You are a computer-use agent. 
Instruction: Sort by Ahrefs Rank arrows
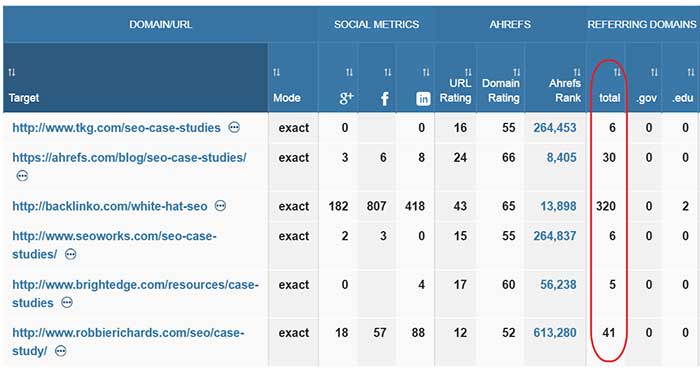577,72
